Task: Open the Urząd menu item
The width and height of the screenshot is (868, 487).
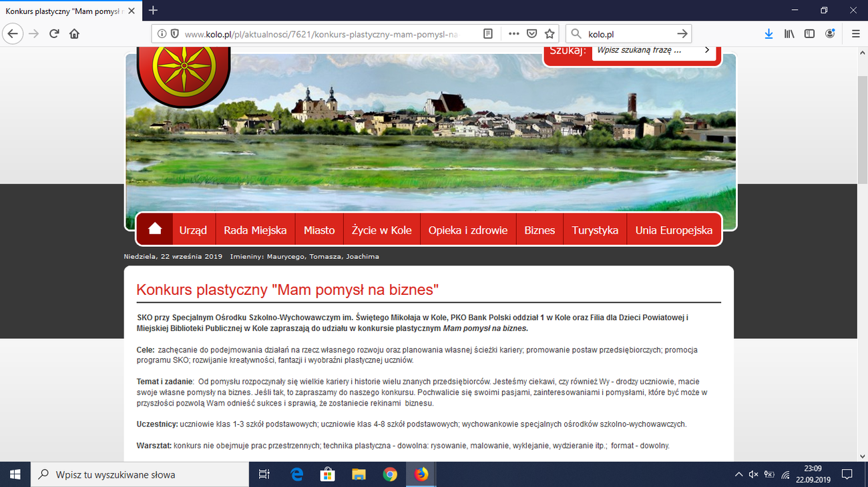Action: 193,229
